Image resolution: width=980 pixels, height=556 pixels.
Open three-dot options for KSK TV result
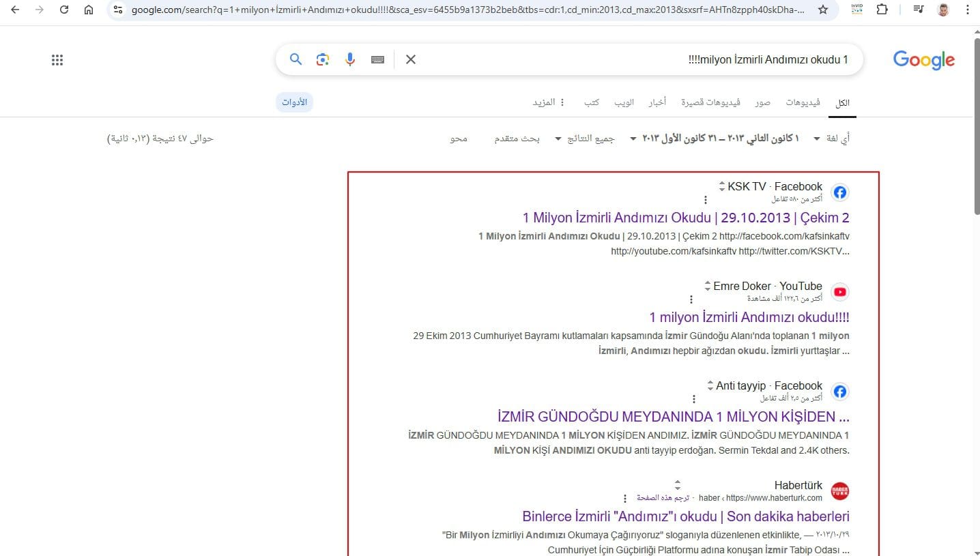(x=706, y=200)
